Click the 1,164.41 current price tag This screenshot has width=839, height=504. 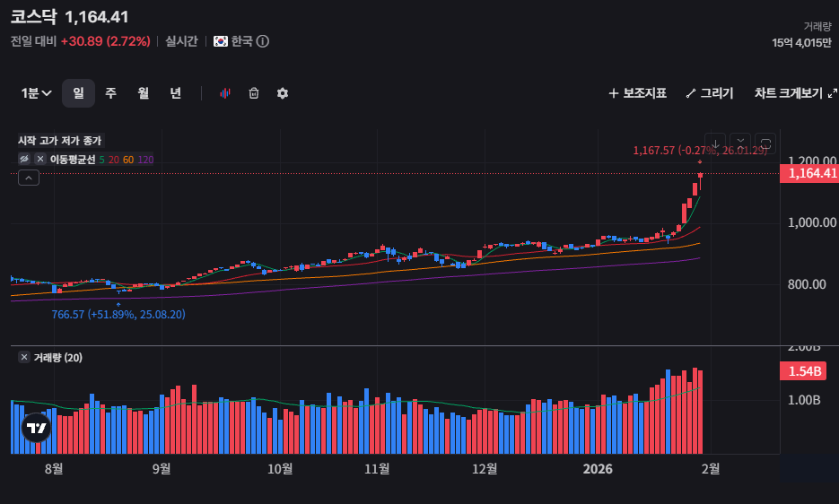[809, 173]
